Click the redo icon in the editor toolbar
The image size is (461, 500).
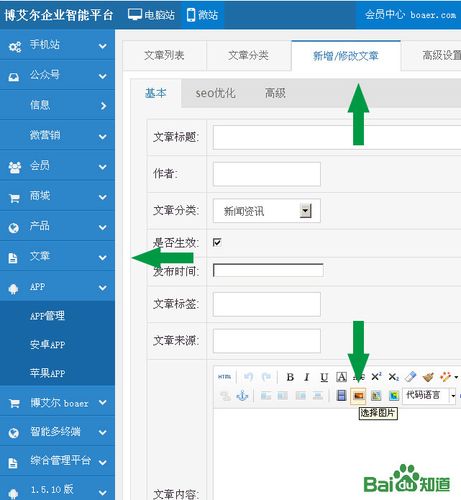click(x=266, y=377)
